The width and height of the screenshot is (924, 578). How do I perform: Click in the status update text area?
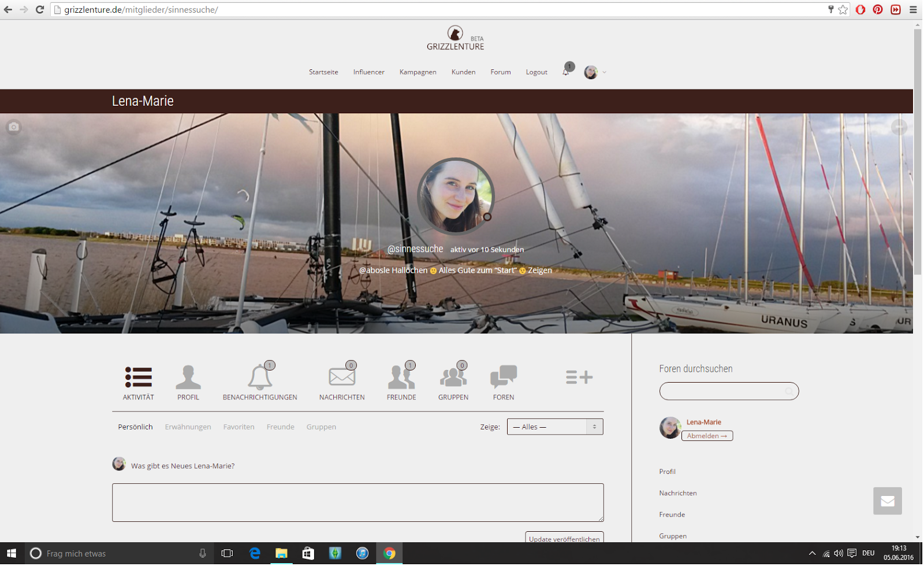point(358,502)
